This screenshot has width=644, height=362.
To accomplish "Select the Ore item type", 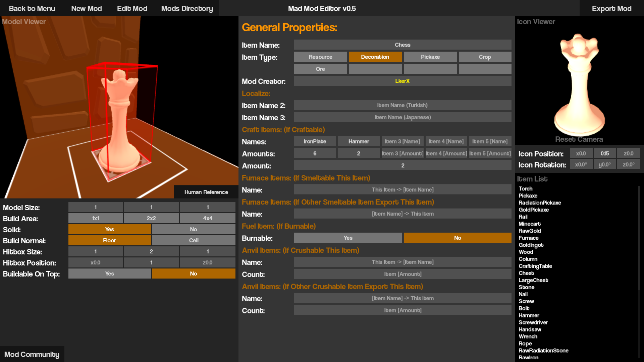I will coord(320,69).
